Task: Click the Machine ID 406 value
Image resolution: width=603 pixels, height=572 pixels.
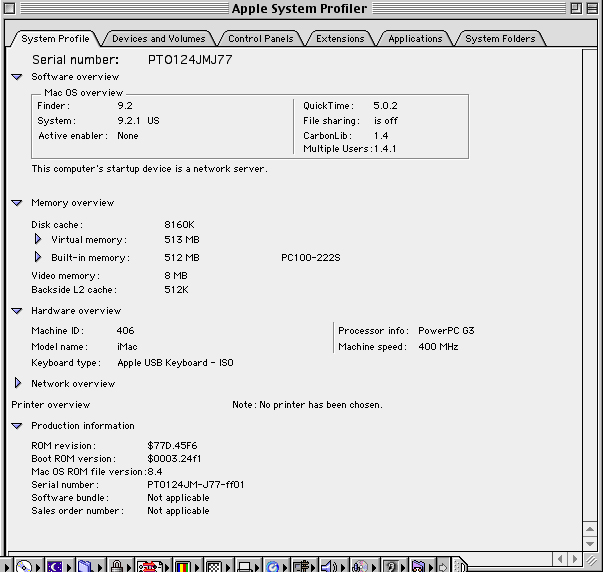Action: click(125, 331)
